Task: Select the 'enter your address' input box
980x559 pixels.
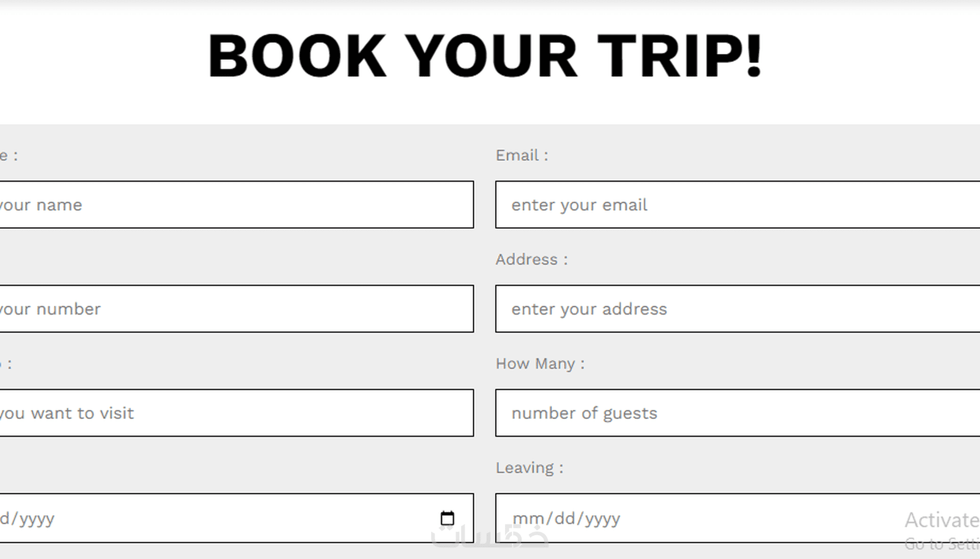Action: (737, 308)
